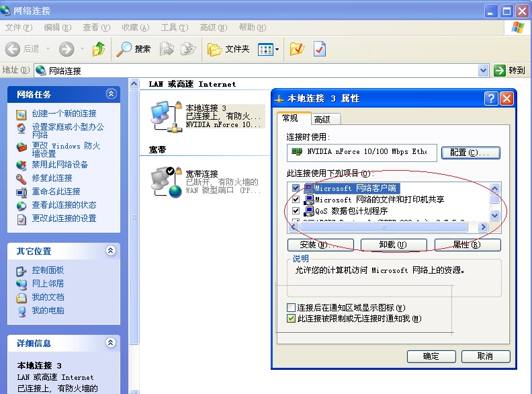Image resolution: width=532 pixels, height=394 pixels.
Task: Click the dialog help question-mark button
Action: click(x=491, y=99)
